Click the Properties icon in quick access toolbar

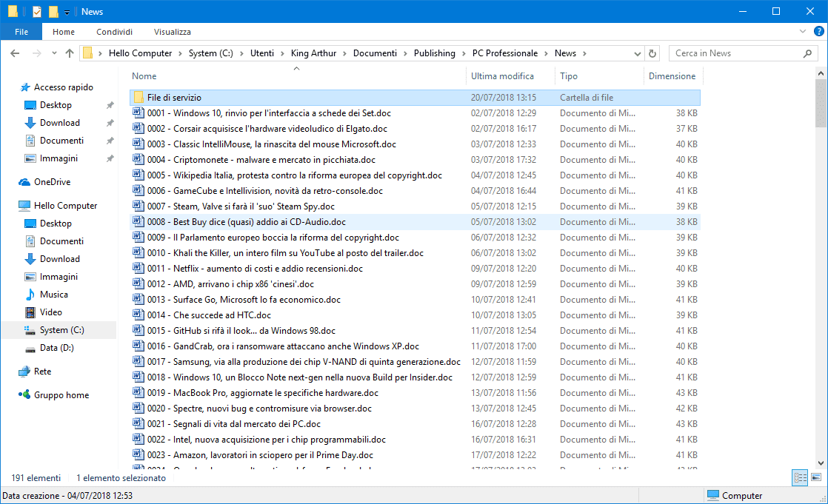[37, 12]
